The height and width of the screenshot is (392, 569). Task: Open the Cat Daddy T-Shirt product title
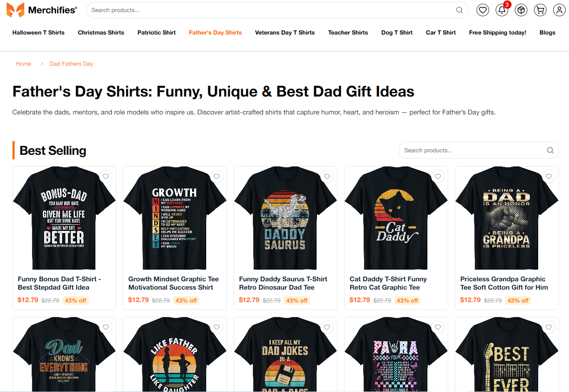click(x=388, y=283)
